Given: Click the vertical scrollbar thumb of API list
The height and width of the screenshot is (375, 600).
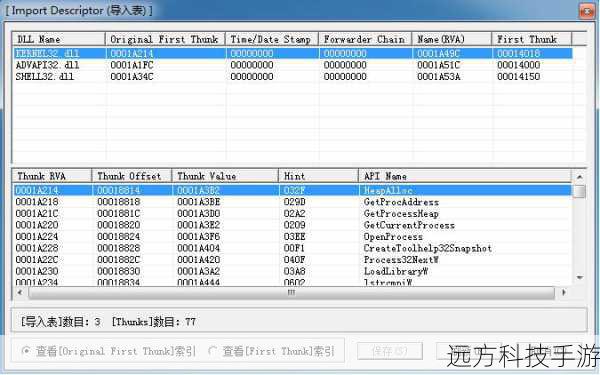Looking at the screenshot, I should click(580, 191).
